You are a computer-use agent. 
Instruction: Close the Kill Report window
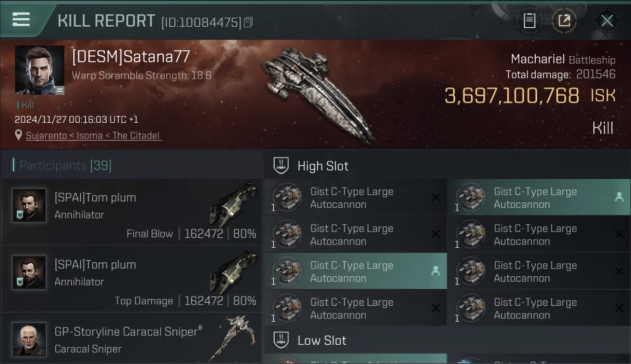[607, 21]
